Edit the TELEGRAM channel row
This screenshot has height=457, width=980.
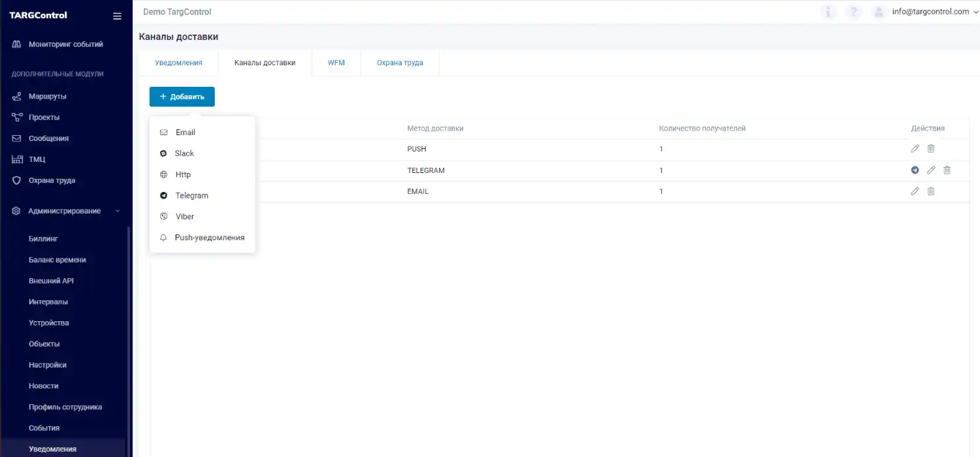coord(931,170)
